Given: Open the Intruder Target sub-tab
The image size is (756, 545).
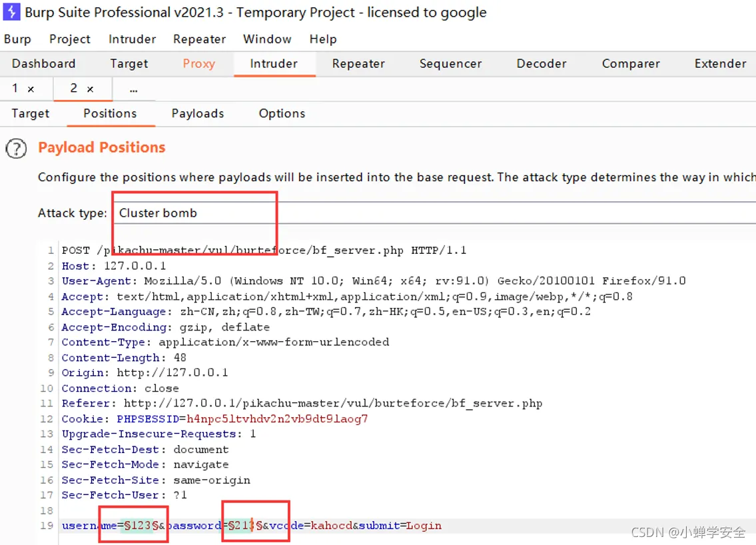Looking at the screenshot, I should (x=31, y=114).
